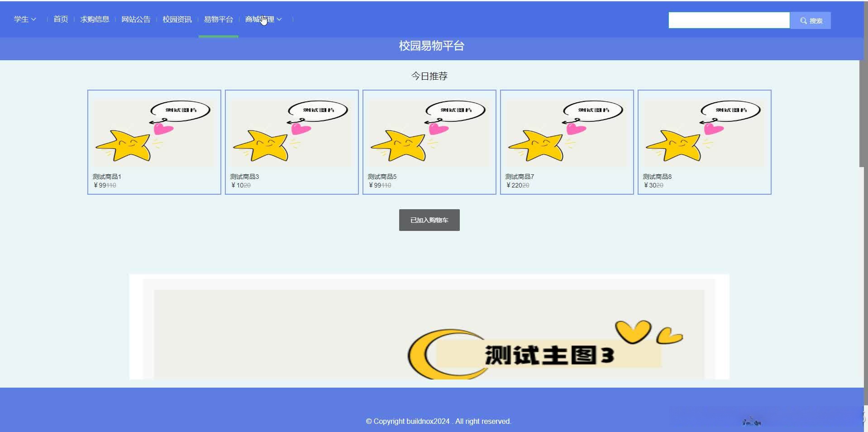Click the 测试商品7 product thumbnail
Image resolution: width=868 pixels, height=432 pixels.
click(566, 131)
